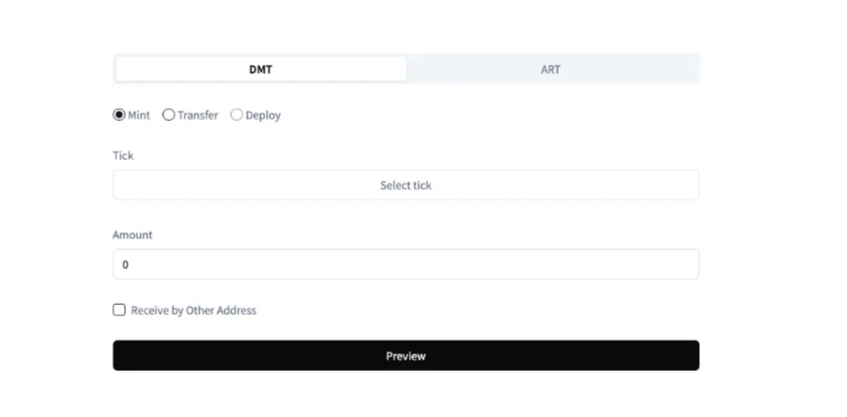Click the Preview text on the button

coord(406,356)
